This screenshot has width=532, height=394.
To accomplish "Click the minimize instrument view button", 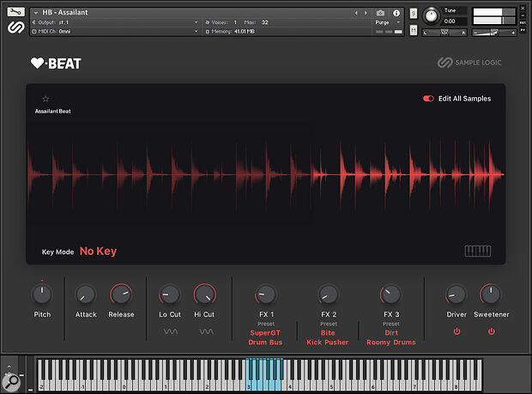I will (x=523, y=15).
